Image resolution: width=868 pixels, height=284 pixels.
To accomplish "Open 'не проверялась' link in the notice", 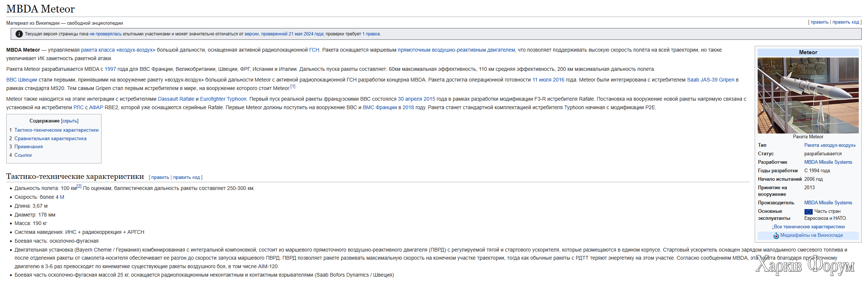I will 106,34.
